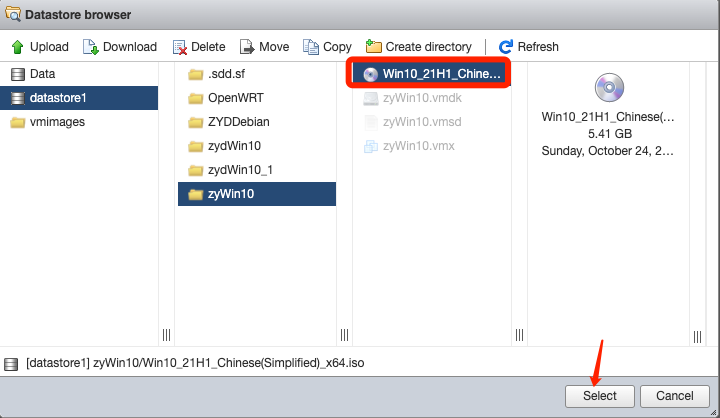Viewport: 720px width, 418px height.
Task: Click the zyWin10.vmx file icon
Action: tap(371, 146)
